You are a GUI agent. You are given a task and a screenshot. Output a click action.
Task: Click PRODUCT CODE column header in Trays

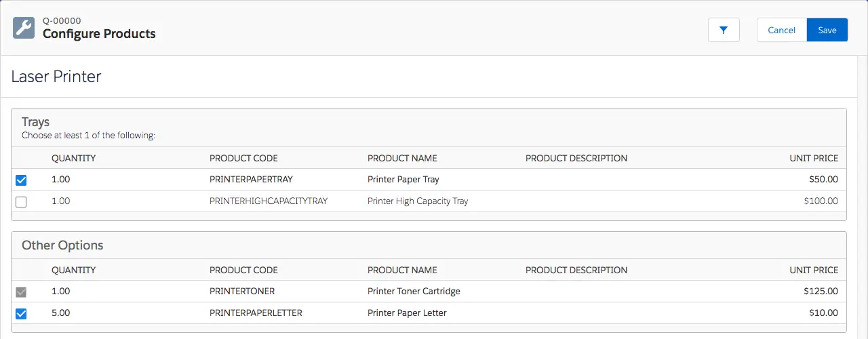pos(243,158)
